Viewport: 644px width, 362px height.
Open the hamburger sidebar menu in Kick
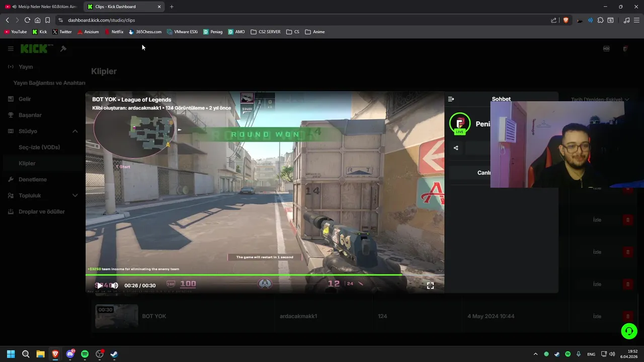[11, 49]
